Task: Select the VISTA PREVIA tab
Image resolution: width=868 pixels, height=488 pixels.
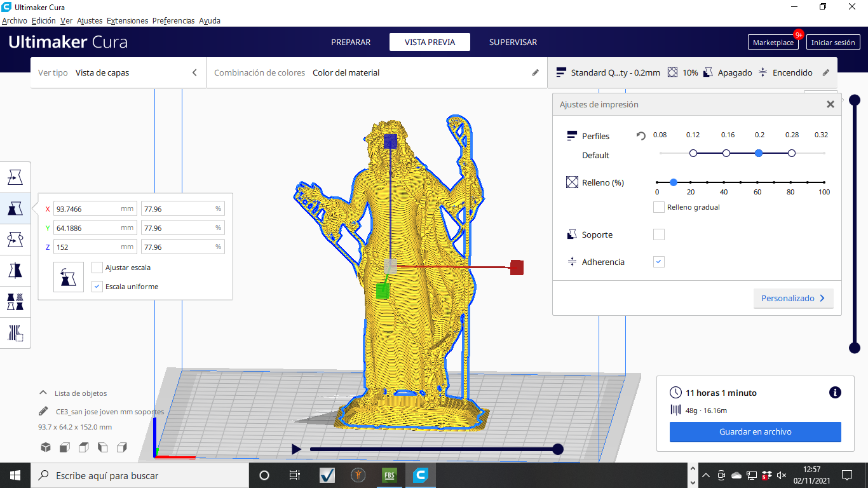Action: 430,42
